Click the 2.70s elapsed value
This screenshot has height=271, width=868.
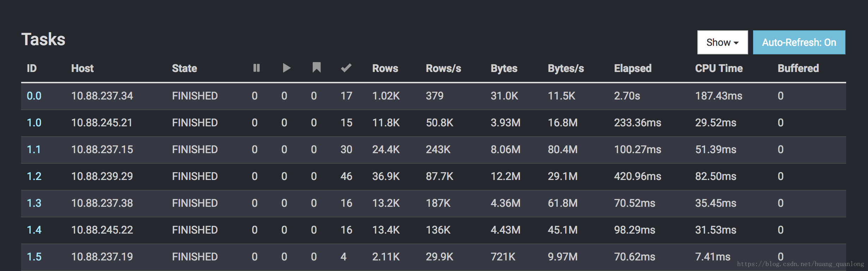(x=627, y=96)
